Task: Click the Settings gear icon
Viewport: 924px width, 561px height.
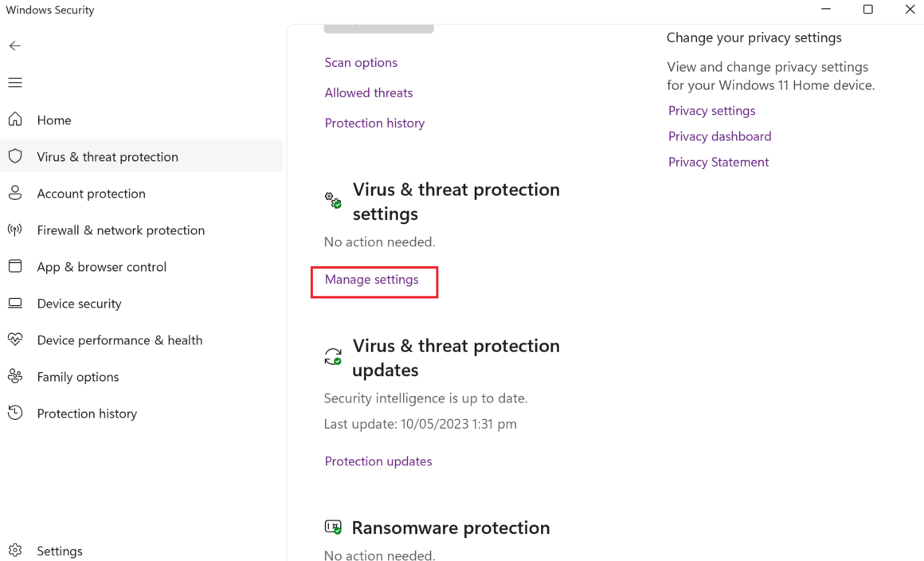Action: tap(15, 551)
